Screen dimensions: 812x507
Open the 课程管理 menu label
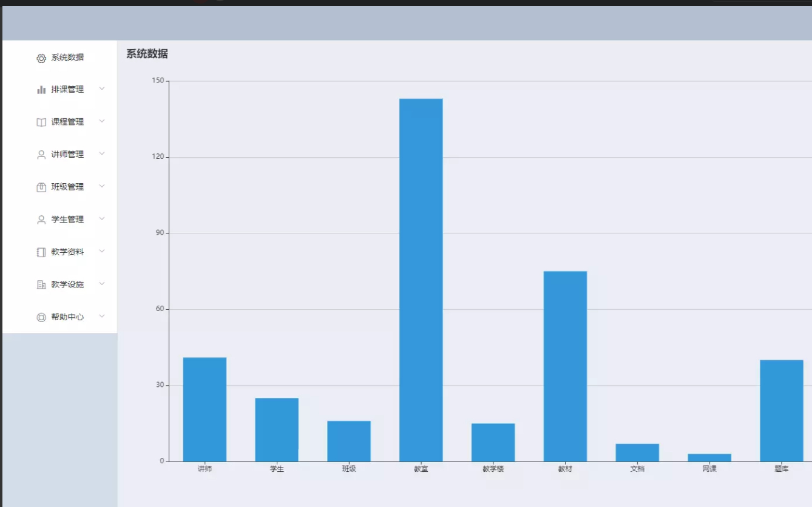point(67,122)
